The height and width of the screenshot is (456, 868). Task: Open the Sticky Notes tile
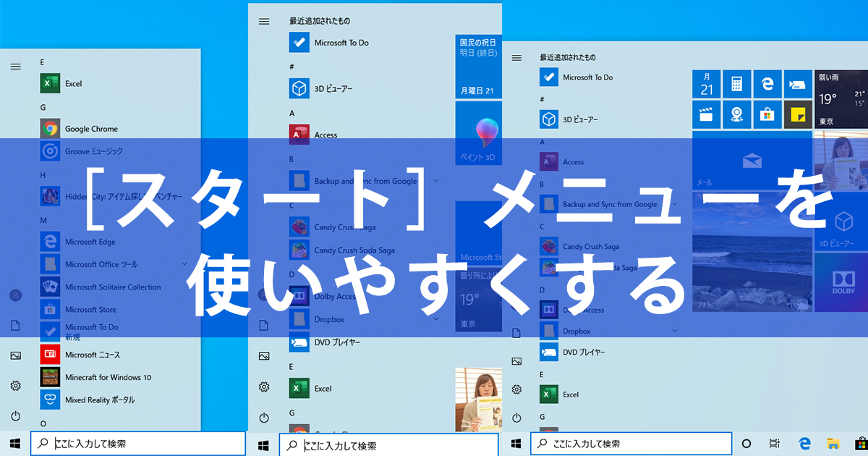(797, 114)
